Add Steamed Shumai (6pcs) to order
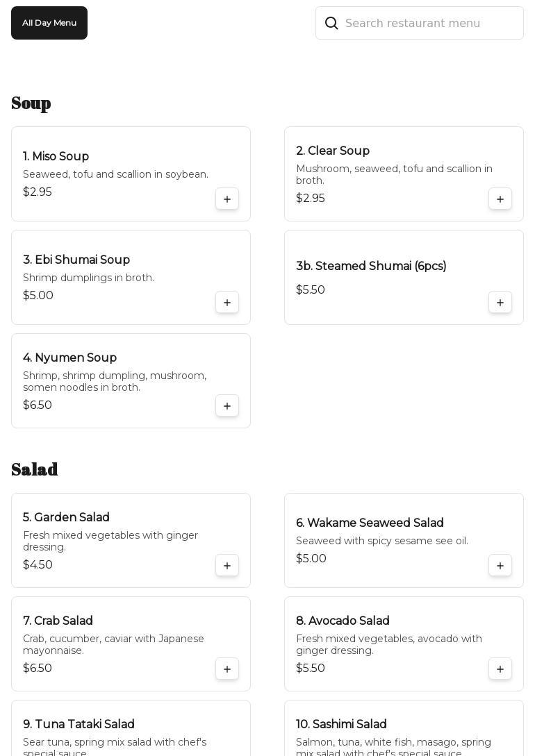535x756 pixels. coord(500,303)
